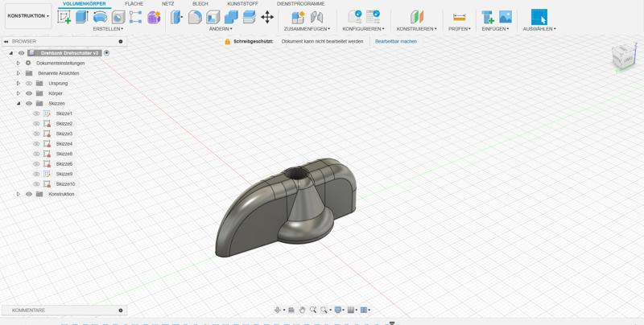Open the KONSTRUKTION workspace dropdown

point(28,16)
